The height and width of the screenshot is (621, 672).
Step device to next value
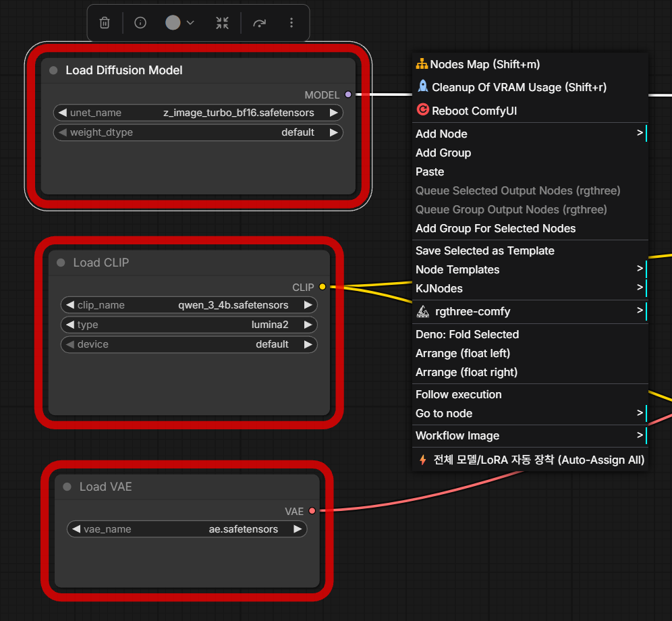point(308,344)
